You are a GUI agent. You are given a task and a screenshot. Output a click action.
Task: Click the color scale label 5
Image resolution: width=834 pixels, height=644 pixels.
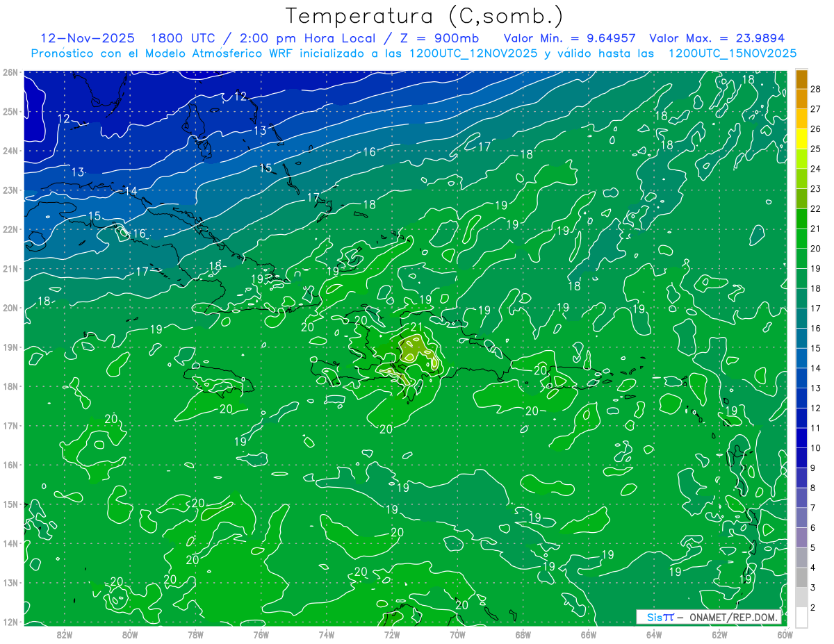coord(813,548)
